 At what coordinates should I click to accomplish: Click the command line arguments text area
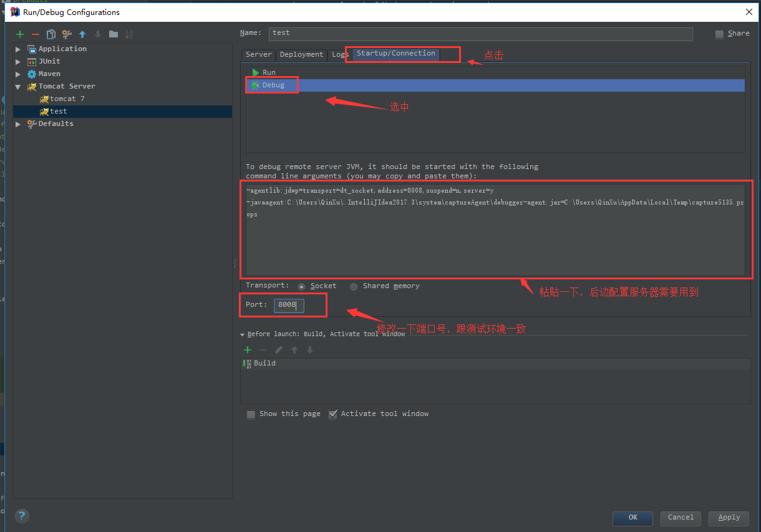[x=495, y=230]
